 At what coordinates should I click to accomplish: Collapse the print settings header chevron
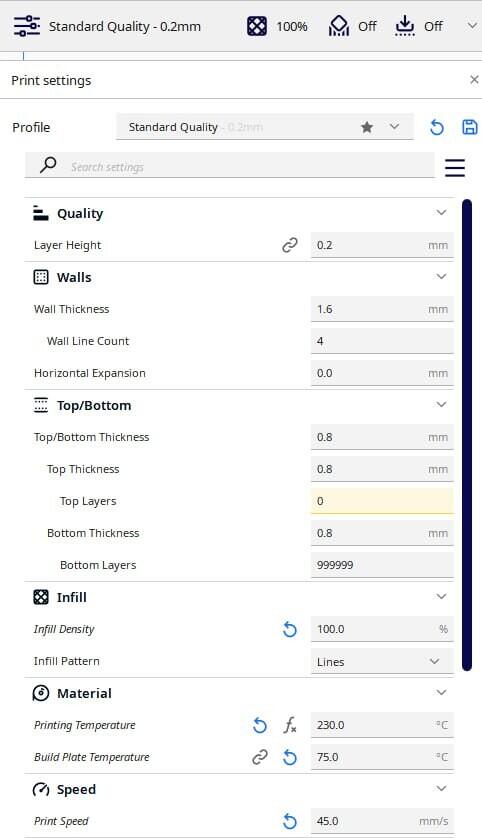[472, 26]
